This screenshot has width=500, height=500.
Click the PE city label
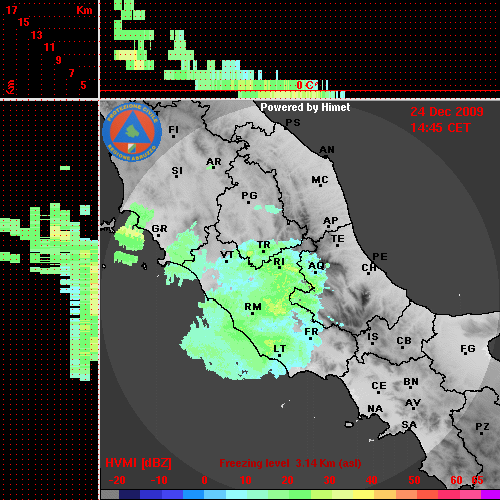tap(380, 257)
